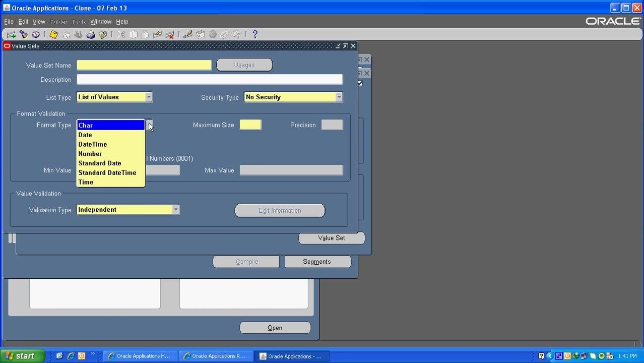Focus the Value Set Name field
This screenshot has width=644, height=363.
pos(144,65)
